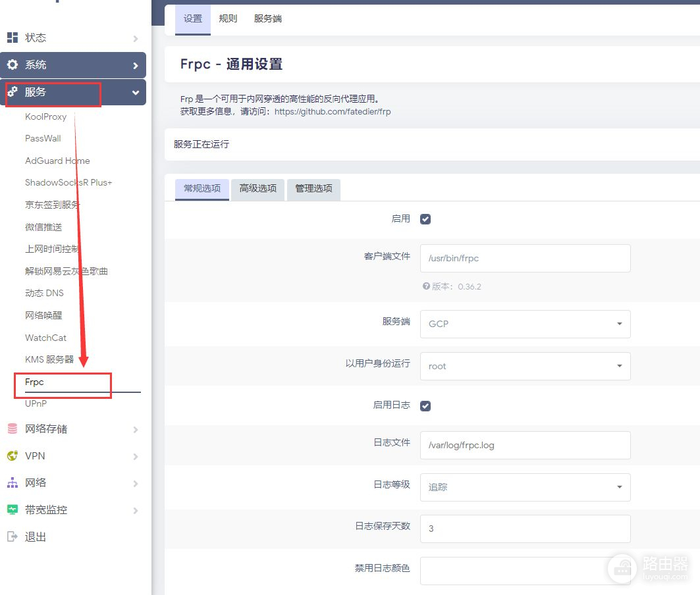
Task: Click the 日志保存天数 input field
Action: 525,529
